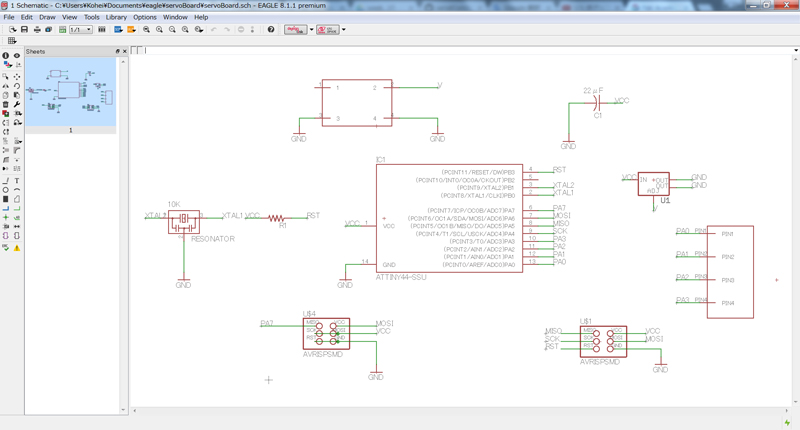Click the Redraw zoom icon
This screenshot has height=430, width=800.
(185, 30)
